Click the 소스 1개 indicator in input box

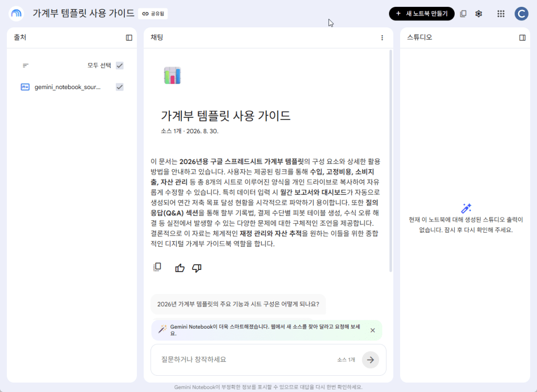click(x=346, y=360)
